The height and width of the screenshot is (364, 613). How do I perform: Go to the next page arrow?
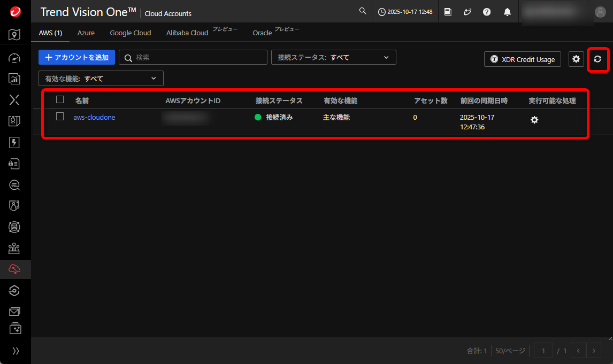click(x=593, y=351)
